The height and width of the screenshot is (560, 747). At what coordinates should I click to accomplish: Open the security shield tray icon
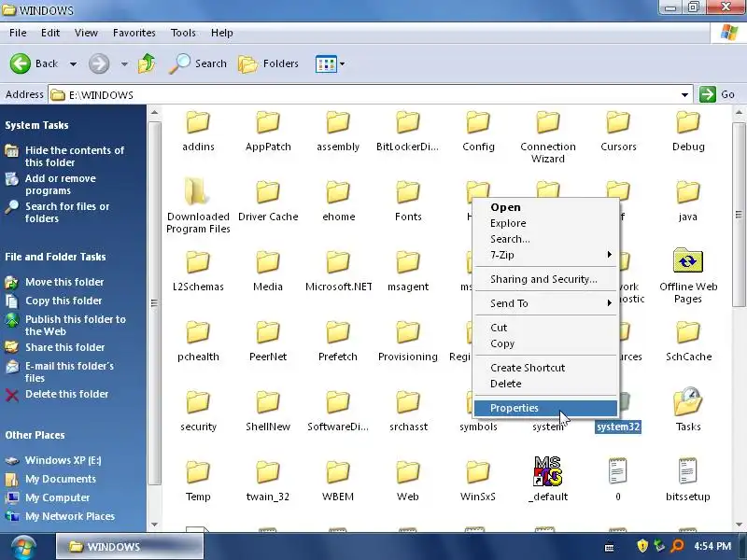(642, 546)
